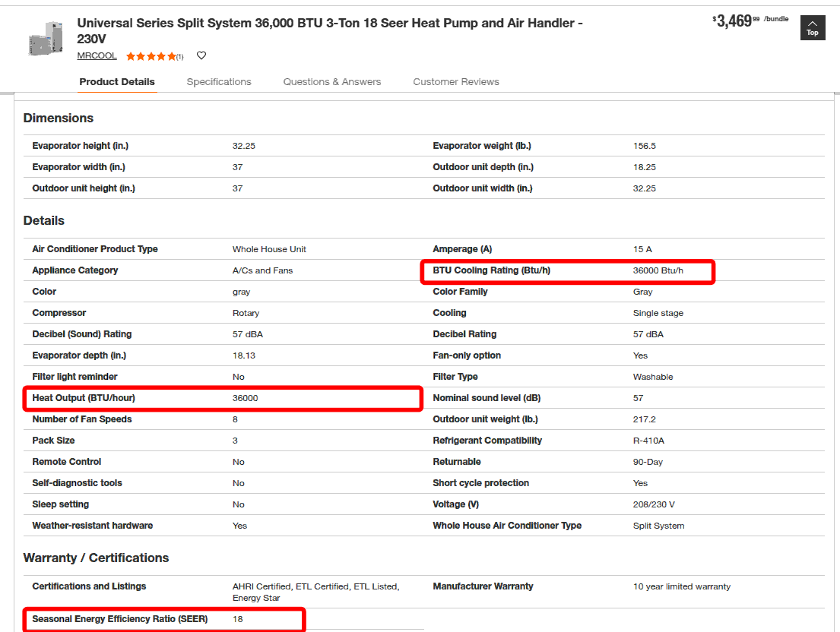This screenshot has width=840, height=632.
Task: Click the Heat Output (BTU/hour) label
Action: click(84, 398)
